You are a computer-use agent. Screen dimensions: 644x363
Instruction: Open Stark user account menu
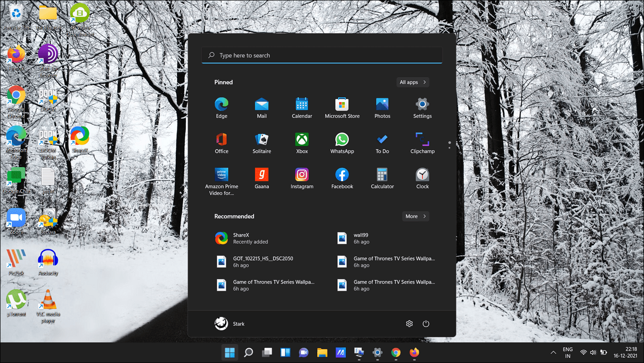(x=230, y=324)
